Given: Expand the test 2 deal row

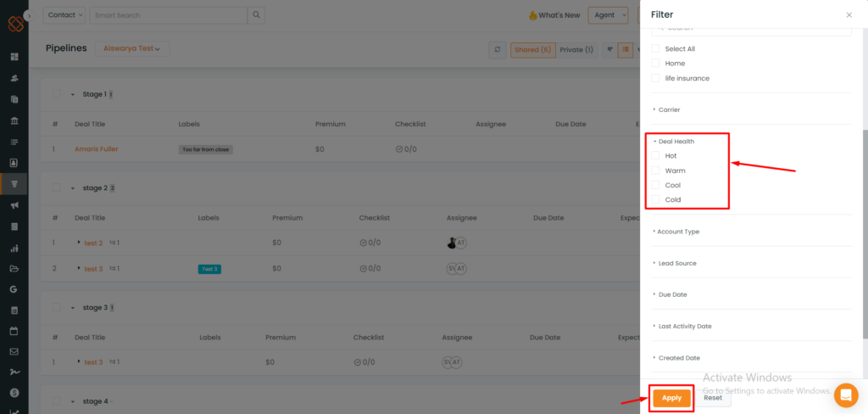Looking at the screenshot, I should point(79,243).
